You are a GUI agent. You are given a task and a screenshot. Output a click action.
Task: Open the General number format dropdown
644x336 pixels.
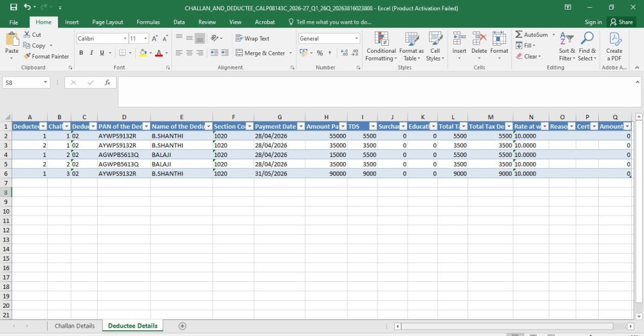point(356,38)
